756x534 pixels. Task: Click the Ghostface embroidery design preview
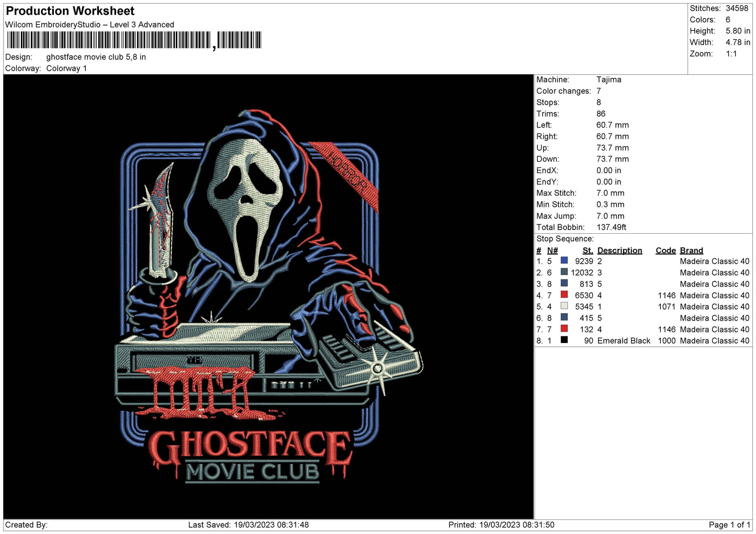(x=268, y=297)
